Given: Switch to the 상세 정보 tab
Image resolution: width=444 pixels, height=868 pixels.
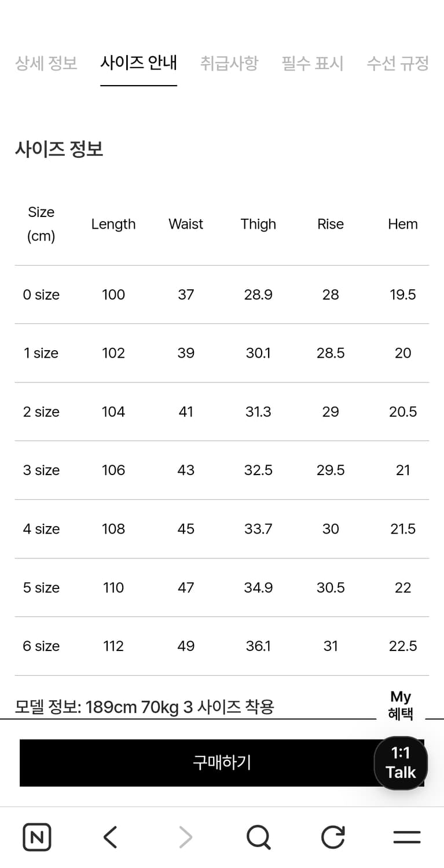Looking at the screenshot, I should pyautogui.click(x=46, y=63).
